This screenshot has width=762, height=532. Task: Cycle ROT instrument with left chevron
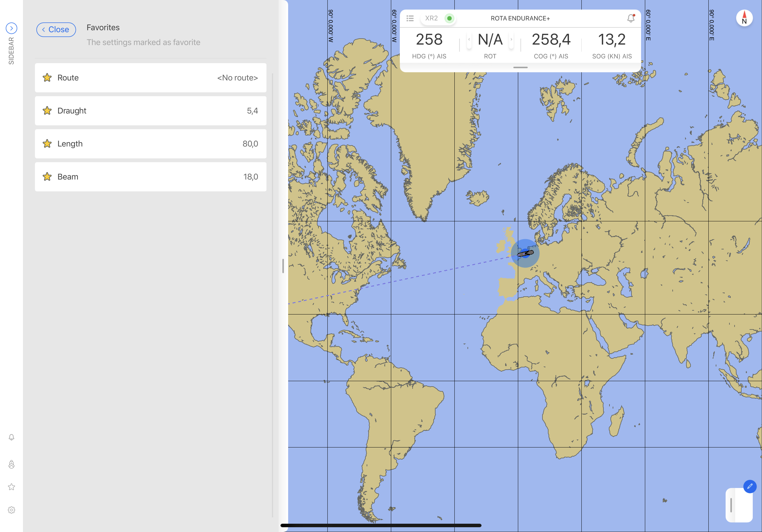tap(469, 40)
